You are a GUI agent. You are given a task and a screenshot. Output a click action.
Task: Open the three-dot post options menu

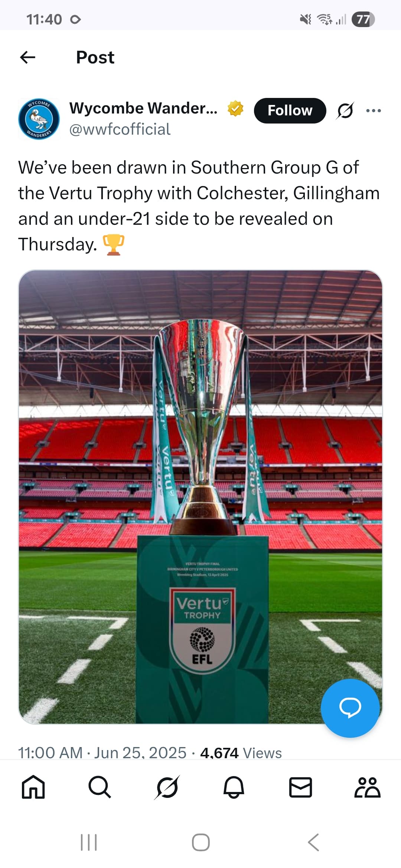coord(374,111)
